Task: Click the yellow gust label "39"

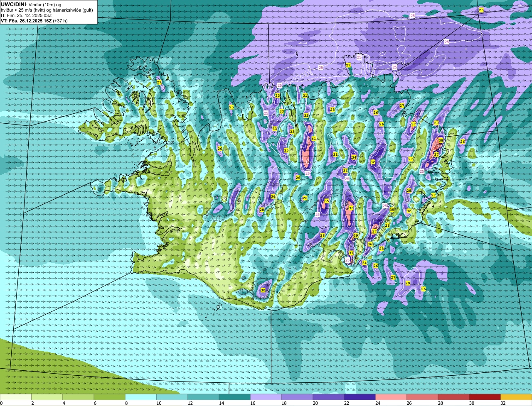Action: tap(356, 236)
